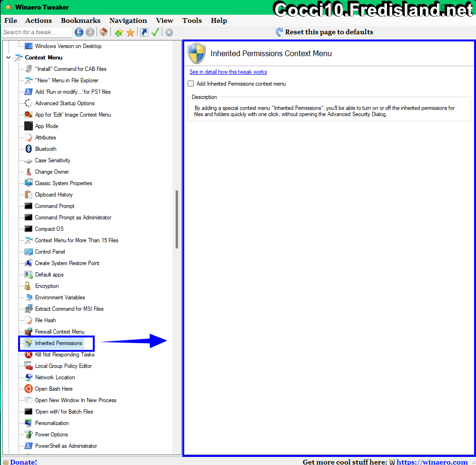
Task: Click the Encryption padlock icon
Action: click(27, 286)
